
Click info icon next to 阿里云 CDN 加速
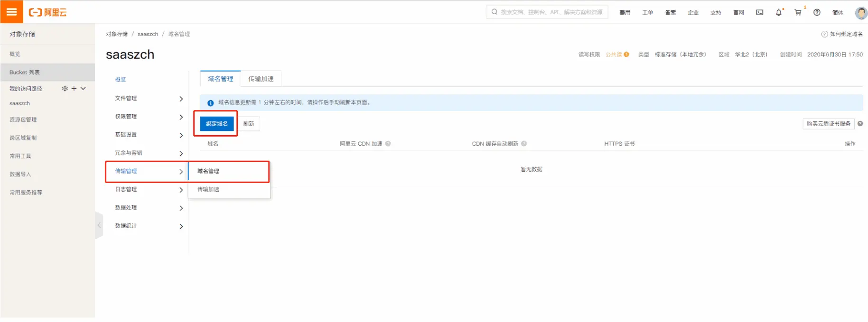pyautogui.click(x=388, y=144)
